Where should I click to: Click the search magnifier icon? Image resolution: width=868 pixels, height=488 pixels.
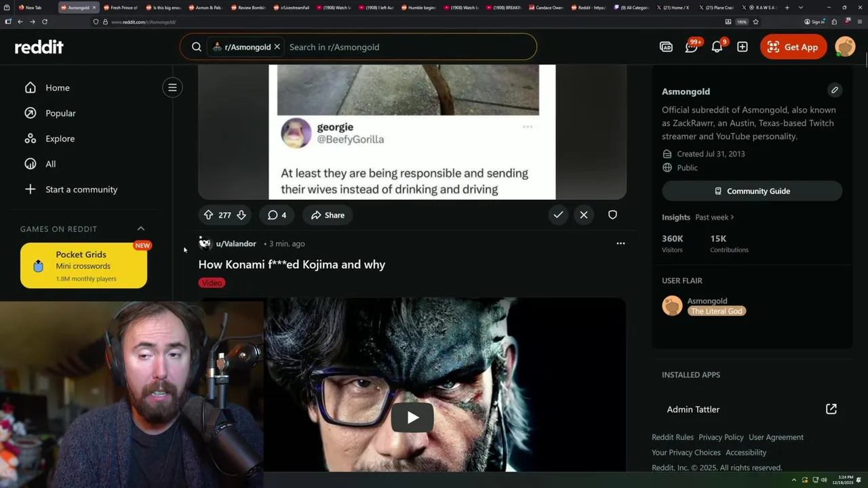pyautogui.click(x=197, y=47)
